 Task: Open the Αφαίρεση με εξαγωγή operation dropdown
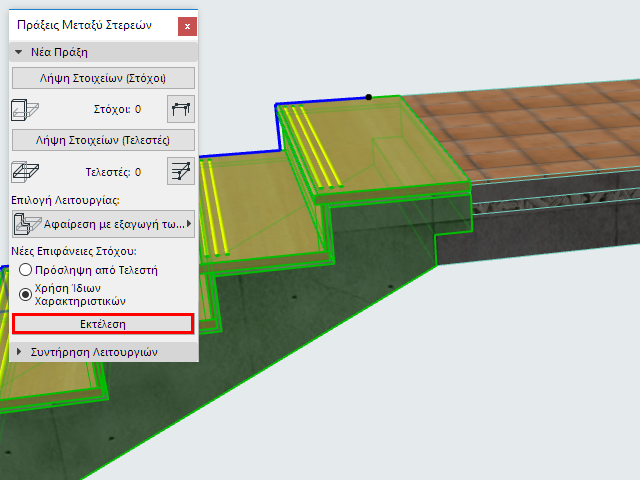(103, 224)
